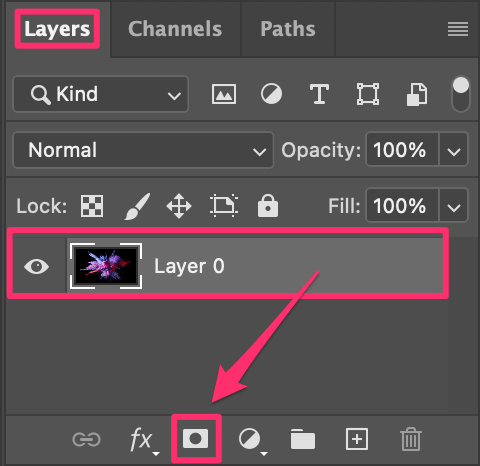480x466 pixels.
Task: Switch to the Channels tab
Action: click(175, 29)
